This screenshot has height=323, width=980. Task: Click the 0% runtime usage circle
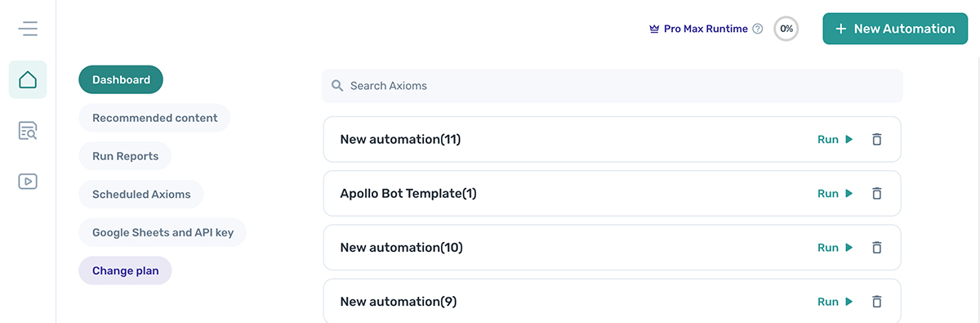786,29
